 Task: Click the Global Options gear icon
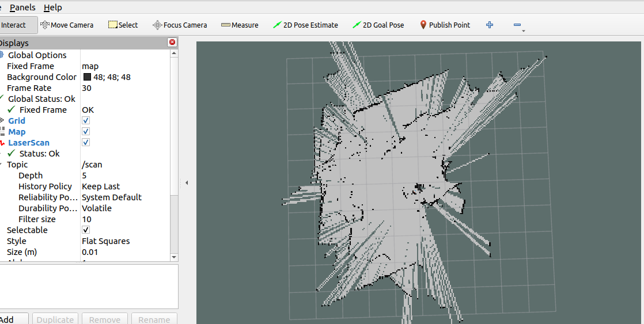(x=2, y=55)
